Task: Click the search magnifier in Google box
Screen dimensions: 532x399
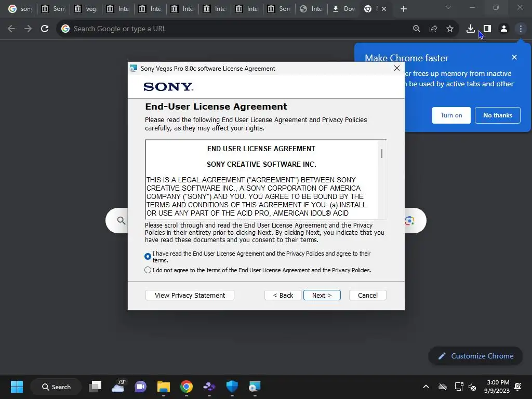Action: tap(121, 221)
